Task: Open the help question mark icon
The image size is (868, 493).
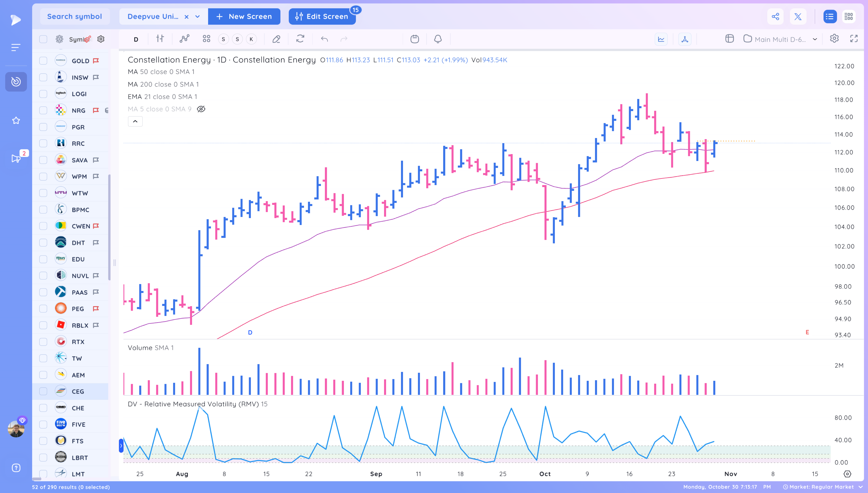Action: pyautogui.click(x=16, y=468)
